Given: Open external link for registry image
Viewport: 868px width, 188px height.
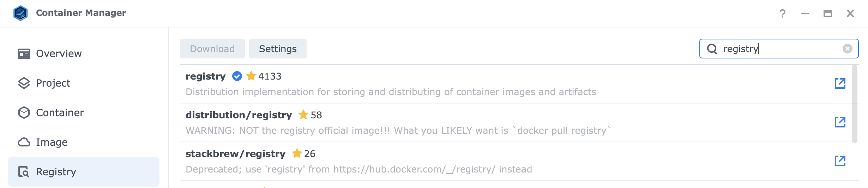Looking at the screenshot, I should [840, 83].
